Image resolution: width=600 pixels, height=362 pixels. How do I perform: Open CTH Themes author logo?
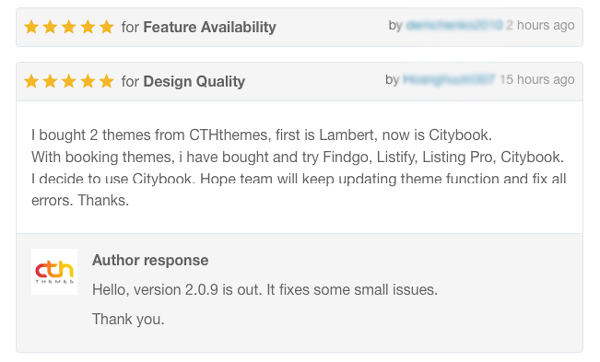(54, 272)
